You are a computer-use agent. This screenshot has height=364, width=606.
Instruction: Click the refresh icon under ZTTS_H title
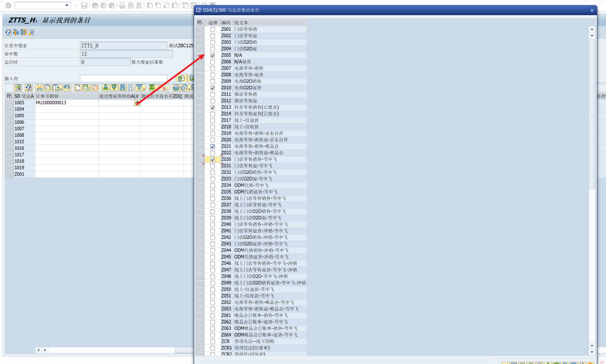(x=8, y=33)
